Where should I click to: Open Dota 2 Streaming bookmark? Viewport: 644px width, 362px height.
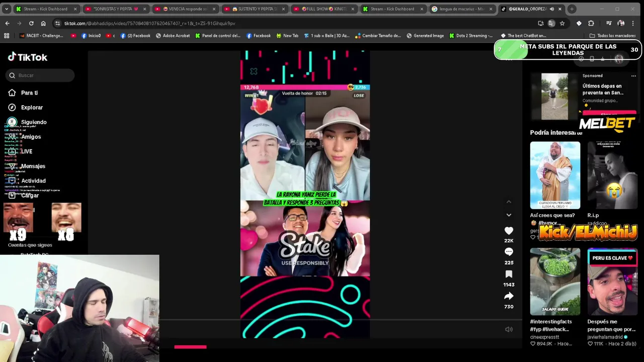(471, 36)
